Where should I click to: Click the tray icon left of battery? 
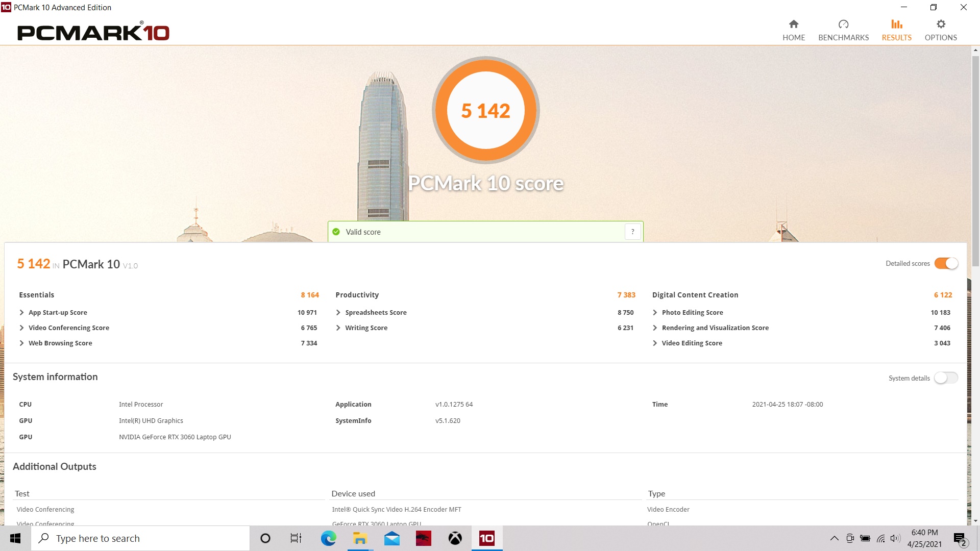850,538
